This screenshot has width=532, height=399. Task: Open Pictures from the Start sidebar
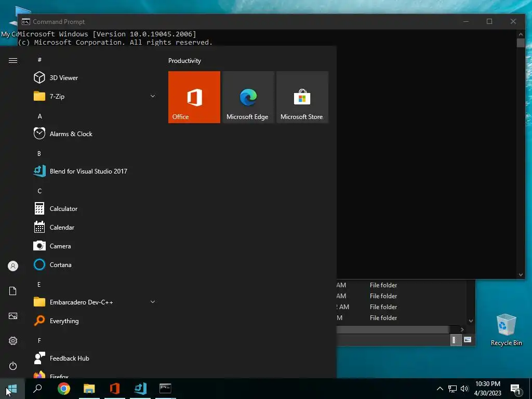[13, 316]
